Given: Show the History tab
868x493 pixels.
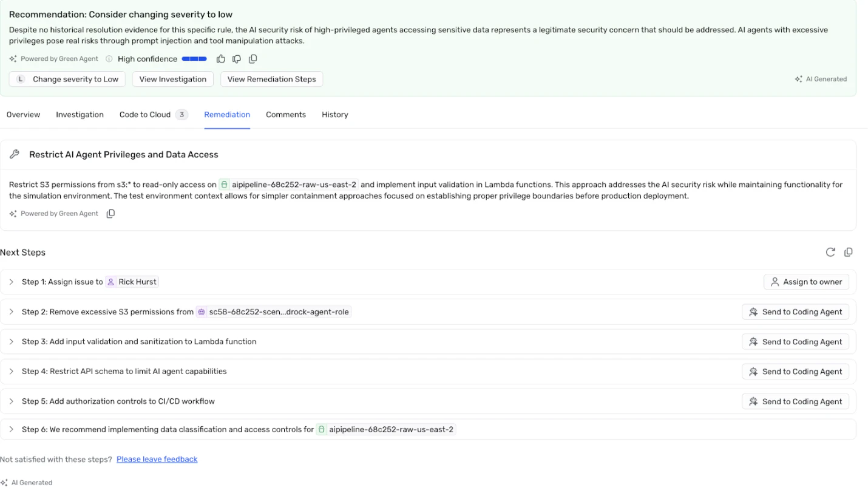Looking at the screenshot, I should coord(335,115).
